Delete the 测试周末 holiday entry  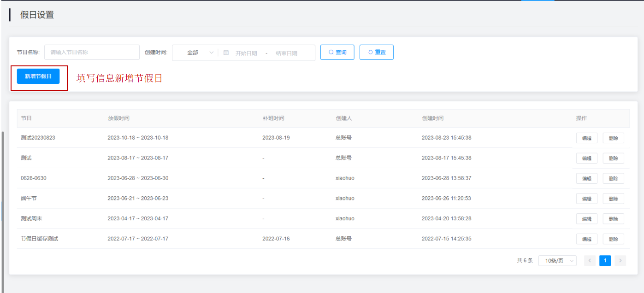coord(613,219)
